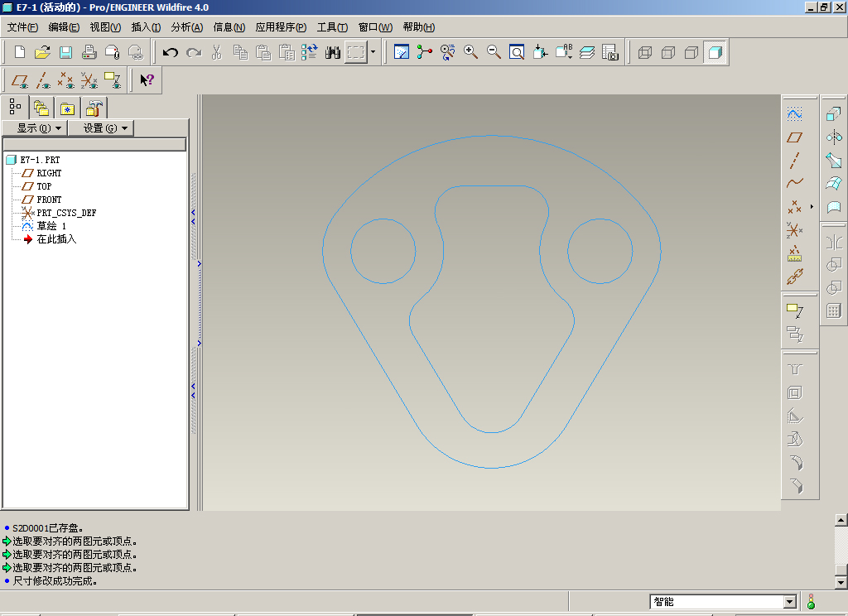Cut selection with scissors icon

217,52
